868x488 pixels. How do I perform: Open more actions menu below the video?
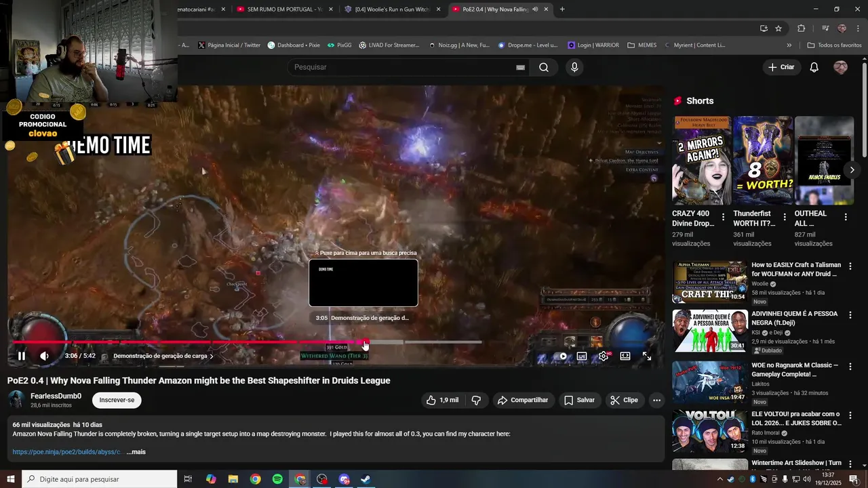pyautogui.click(x=656, y=400)
